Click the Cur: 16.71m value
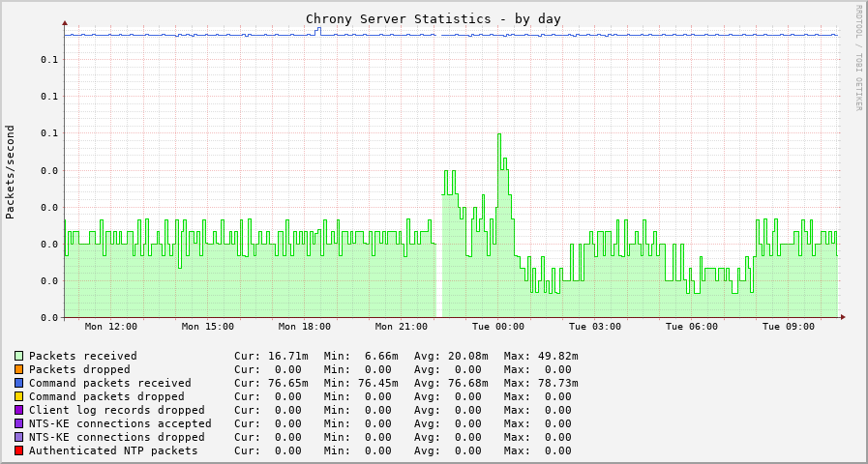Screen dimensions: 868x464 click(x=271, y=356)
